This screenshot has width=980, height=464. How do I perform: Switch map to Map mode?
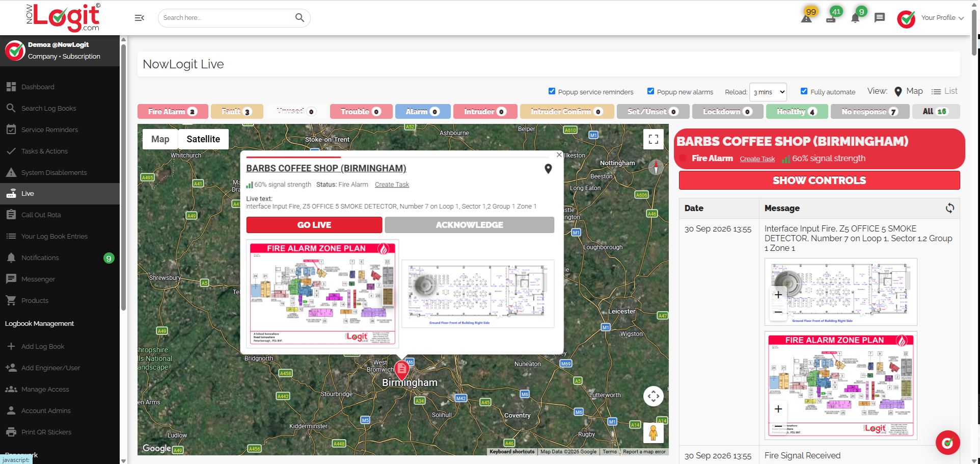(160, 139)
